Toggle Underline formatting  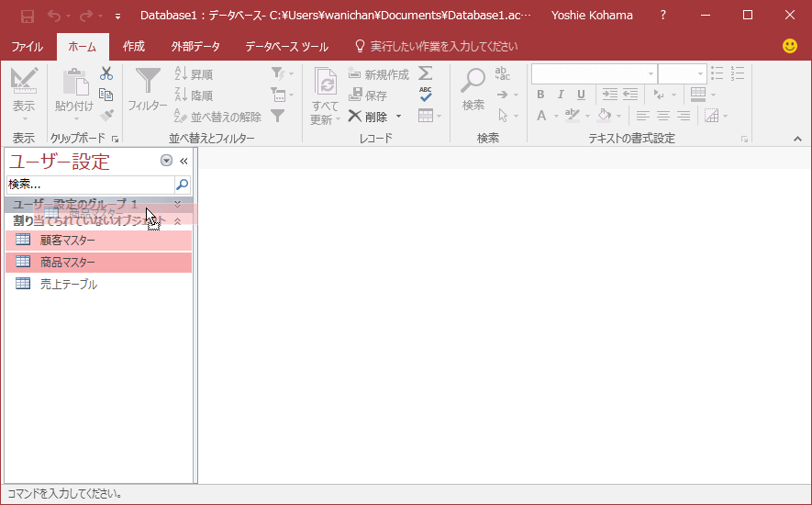point(581,95)
